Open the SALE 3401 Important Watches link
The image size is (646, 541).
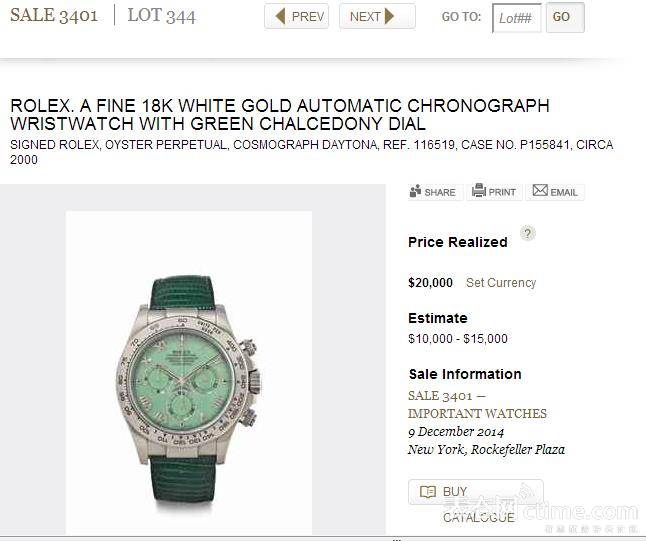tap(477, 405)
